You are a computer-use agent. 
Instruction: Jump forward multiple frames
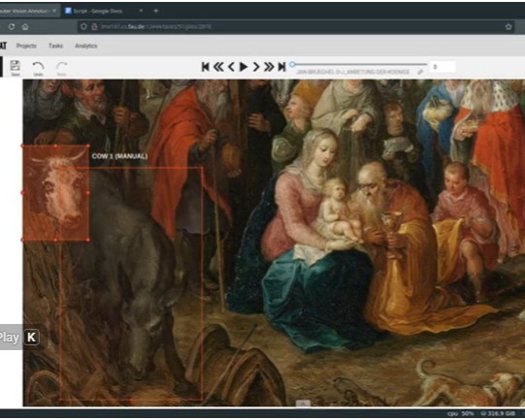click(x=269, y=67)
